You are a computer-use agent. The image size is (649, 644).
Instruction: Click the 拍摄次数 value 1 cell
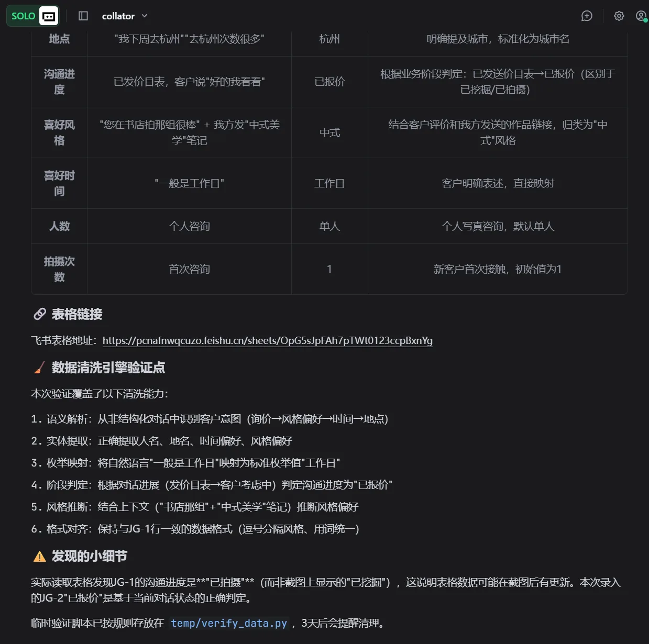[329, 269]
